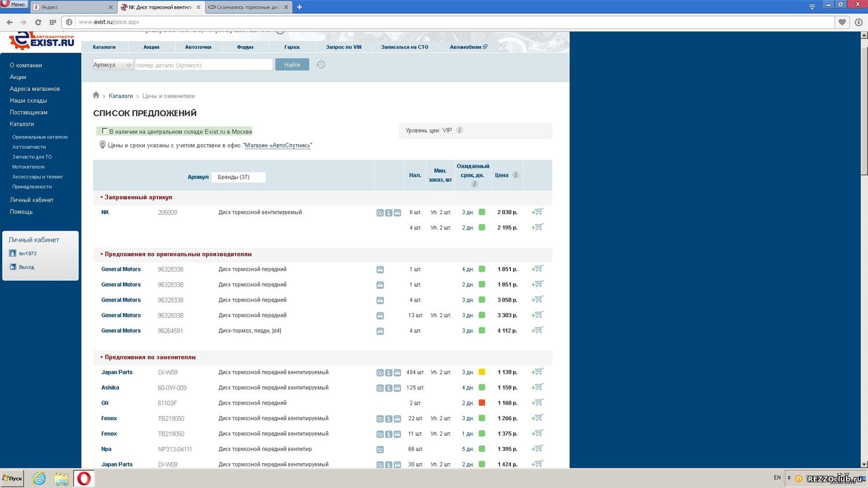This screenshot has width=868, height=488.
Task: Open sidebar link Личный кабинет
Action: [32, 200]
